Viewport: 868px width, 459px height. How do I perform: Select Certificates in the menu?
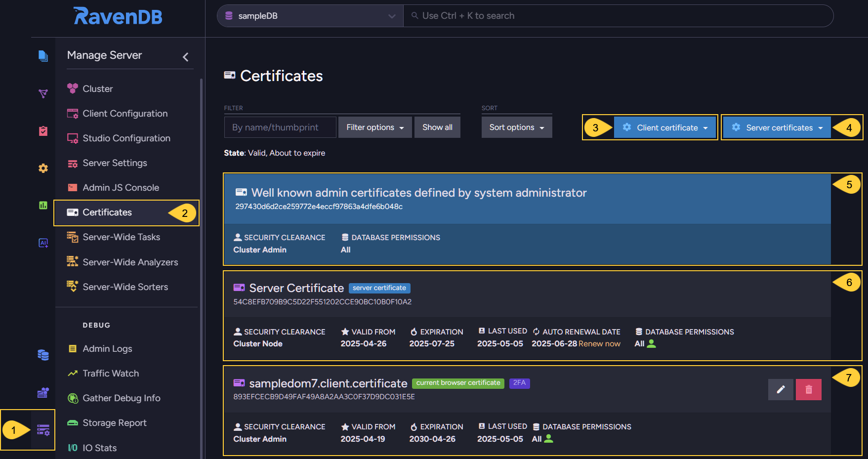coord(126,212)
